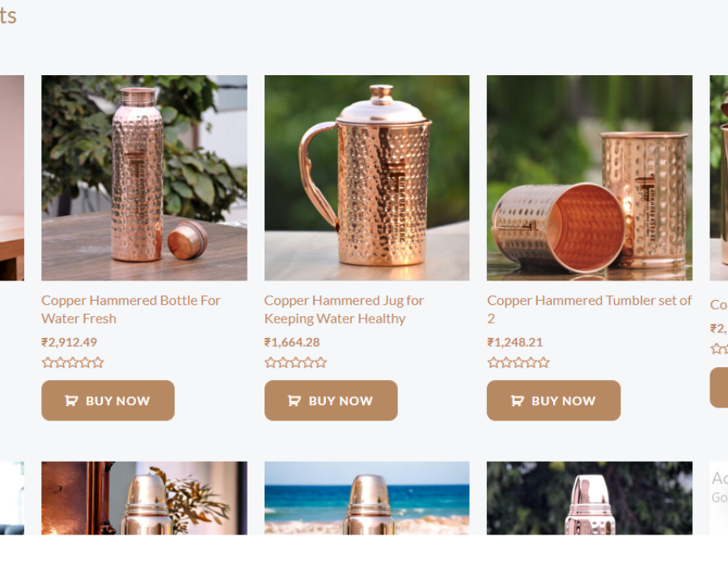Open the silver bottle photo with dark foliage
This screenshot has width=728, height=566.
pos(590,498)
